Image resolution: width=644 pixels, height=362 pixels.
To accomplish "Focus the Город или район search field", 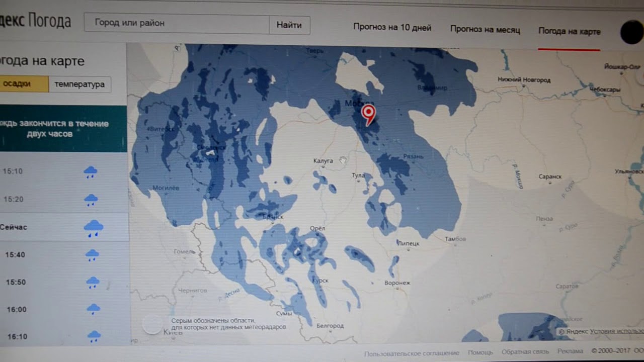I will point(177,24).
